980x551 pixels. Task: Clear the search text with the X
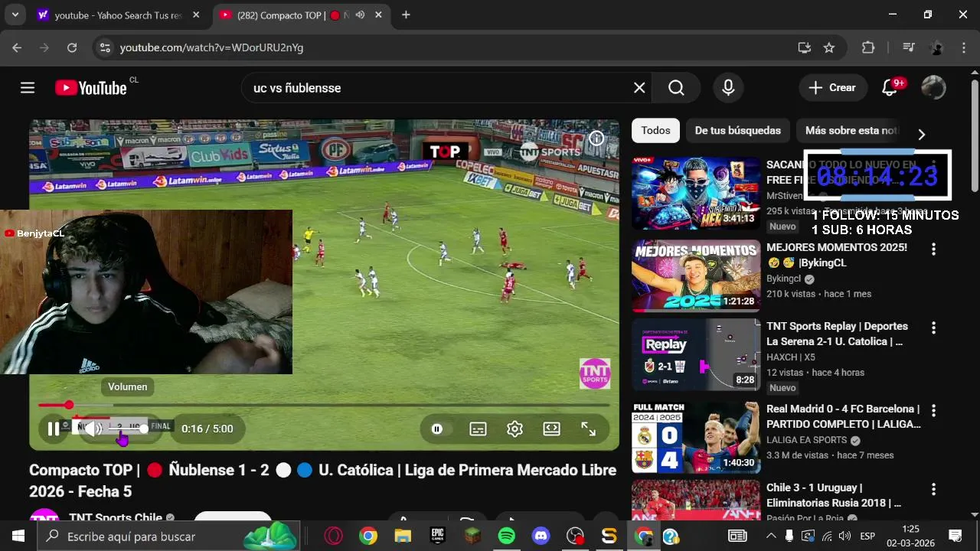click(x=639, y=88)
